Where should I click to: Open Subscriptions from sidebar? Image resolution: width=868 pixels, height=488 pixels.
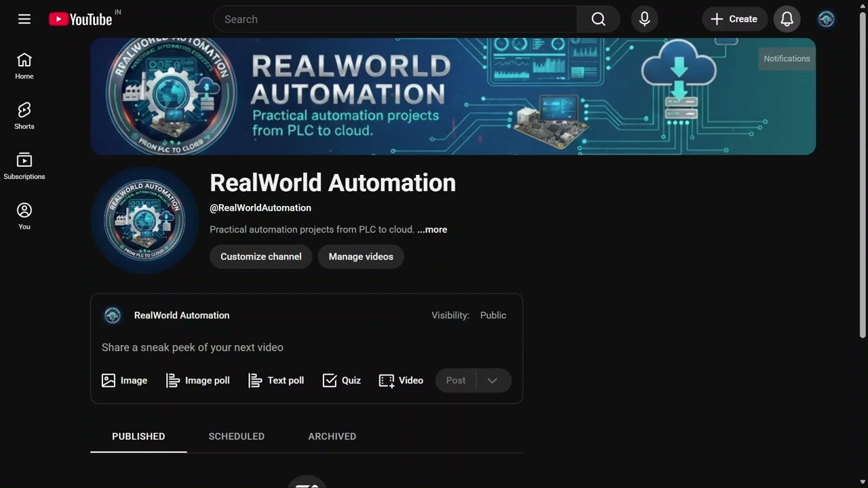tap(24, 166)
